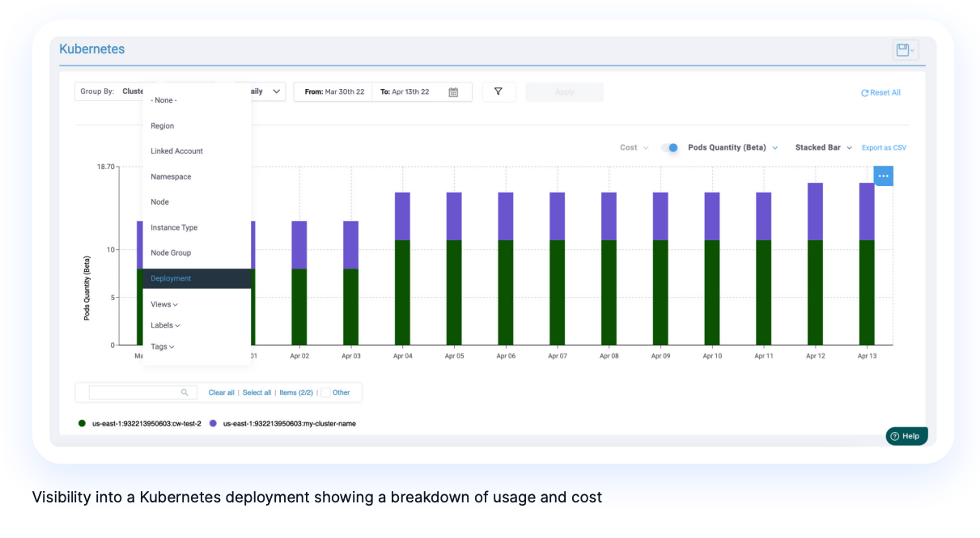Click the green Apr 13 bar segment
The width and height of the screenshot is (980, 538).
(x=867, y=293)
